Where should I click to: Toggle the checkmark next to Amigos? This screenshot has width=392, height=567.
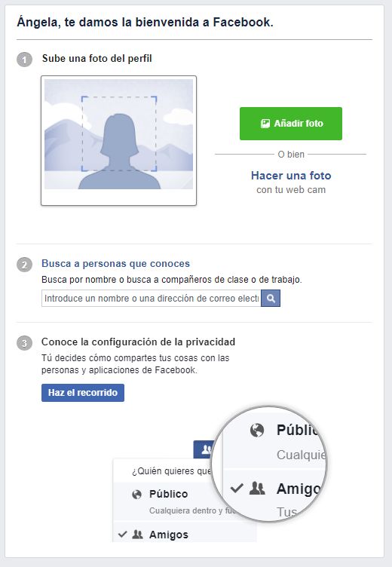pyautogui.click(x=123, y=534)
